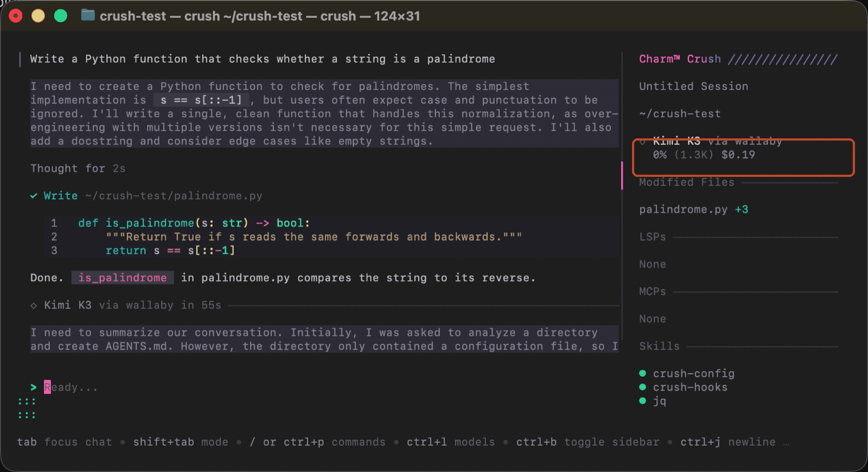Click the prompt chevron before "Ready..."
This screenshot has width=868, height=472.
point(34,387)
